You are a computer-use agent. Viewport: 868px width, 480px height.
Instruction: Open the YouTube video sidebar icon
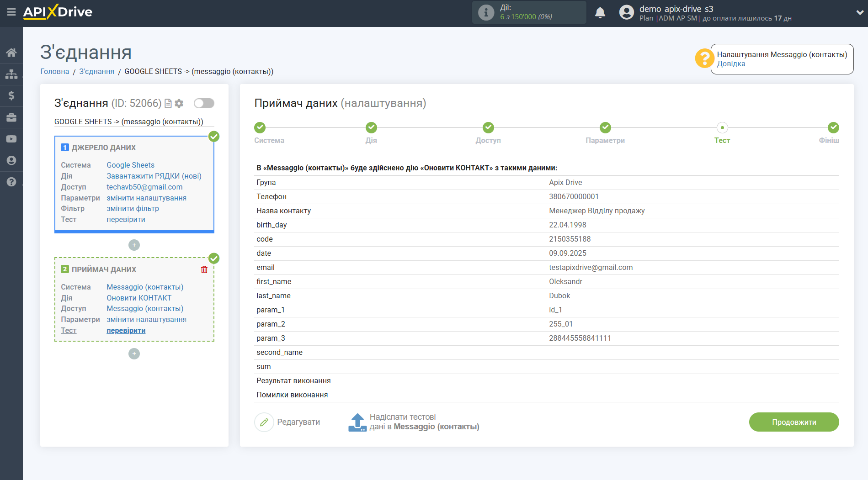coord(11,139)
